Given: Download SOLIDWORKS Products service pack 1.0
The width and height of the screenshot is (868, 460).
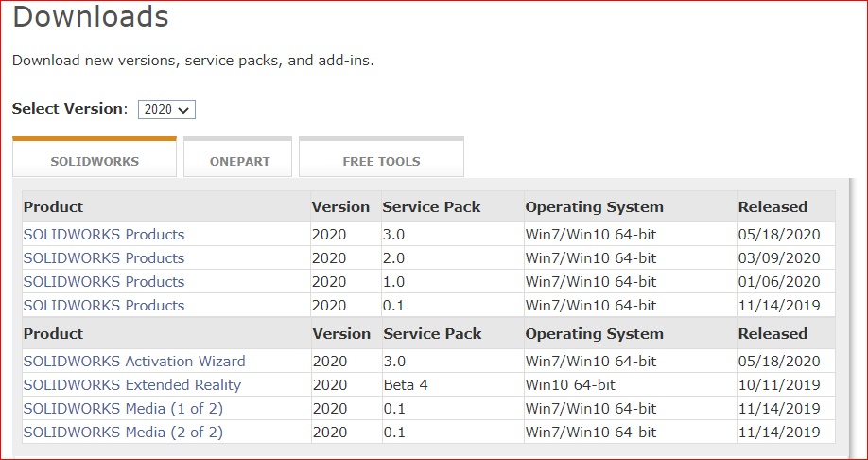Looking at the screenshot, I should [103, 282].
